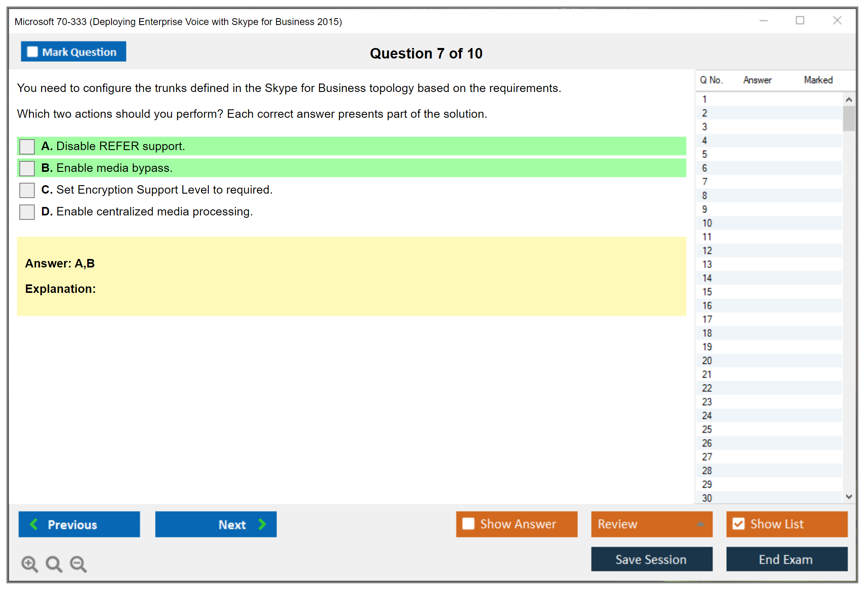Click the zoom out magnifier icon

[78, 564]
